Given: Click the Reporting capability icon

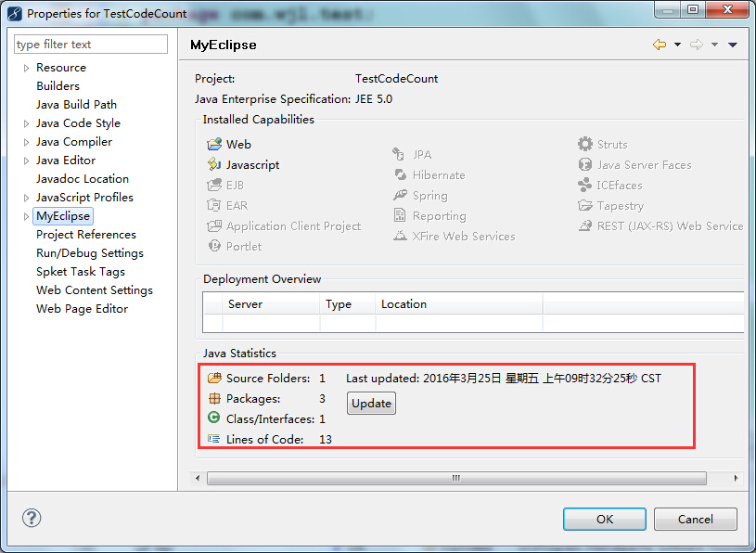Looking at the screenshot, I should tap(400, 215).
